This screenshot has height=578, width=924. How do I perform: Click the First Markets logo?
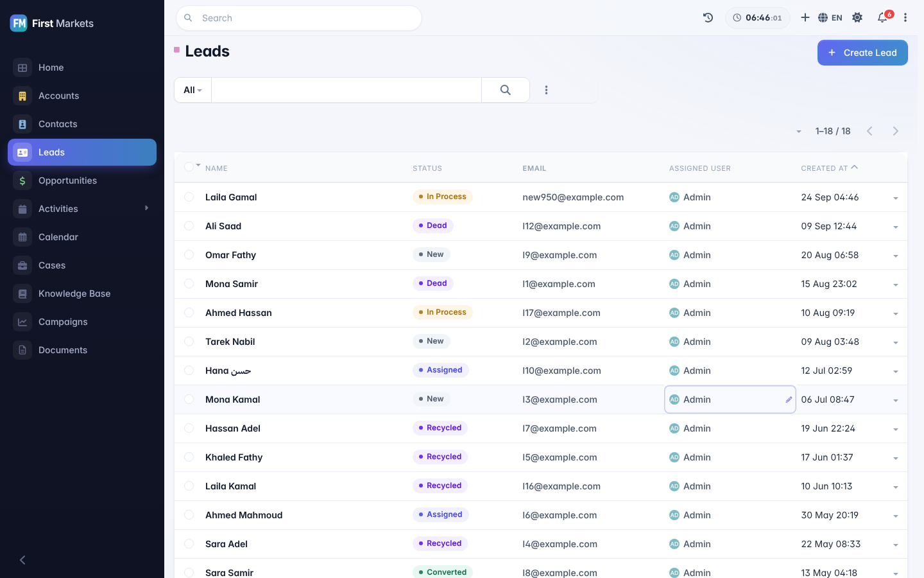(x=52, y=23)
